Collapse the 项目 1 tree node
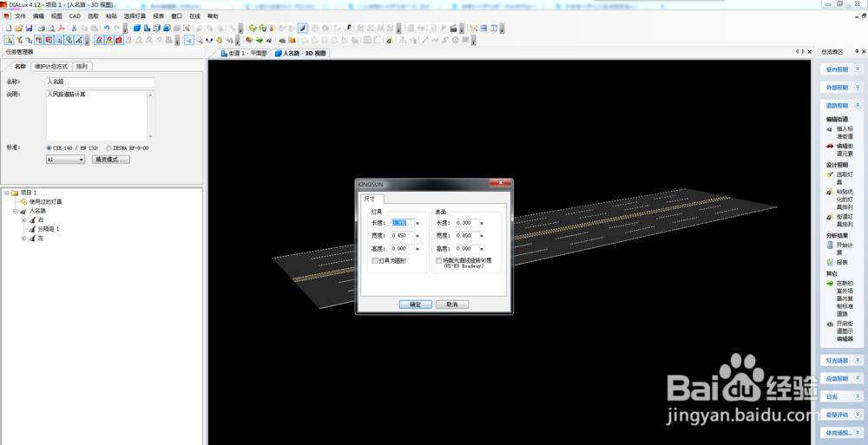Viewport: 868px width, 445px height. (7, 193)
